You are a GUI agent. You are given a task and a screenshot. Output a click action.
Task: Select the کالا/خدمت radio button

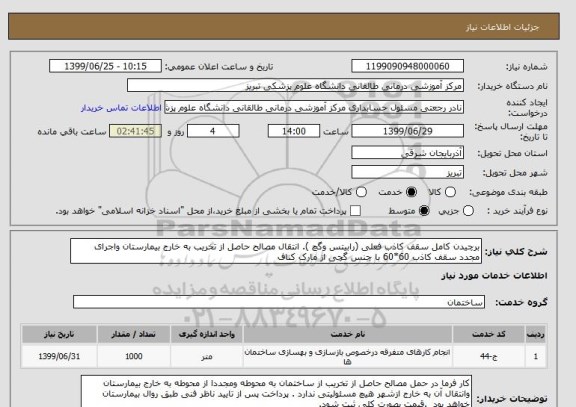point(361,192)
